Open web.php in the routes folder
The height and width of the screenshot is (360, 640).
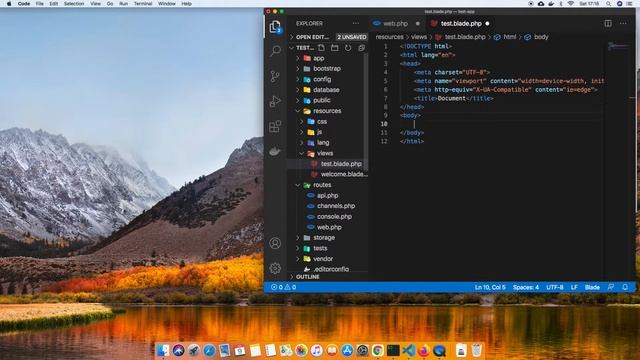328,227
